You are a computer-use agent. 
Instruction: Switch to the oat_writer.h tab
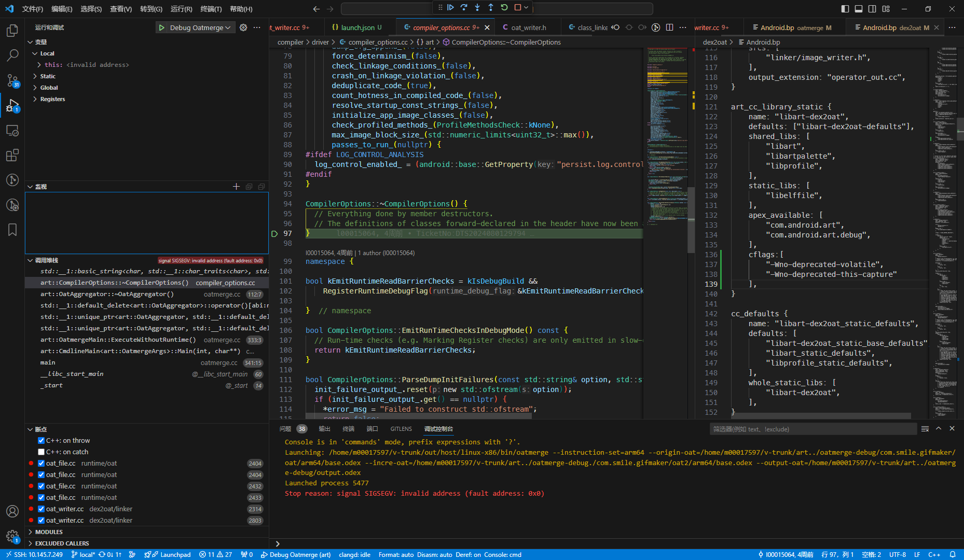(528, 27)
